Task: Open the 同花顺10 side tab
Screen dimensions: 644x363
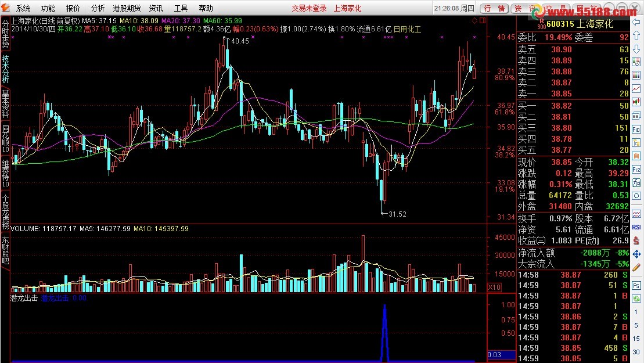Action: coord(5,139)
